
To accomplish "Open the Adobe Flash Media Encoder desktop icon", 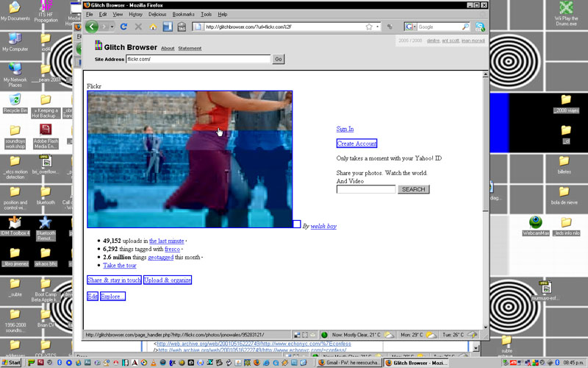I will coord(46,136).
